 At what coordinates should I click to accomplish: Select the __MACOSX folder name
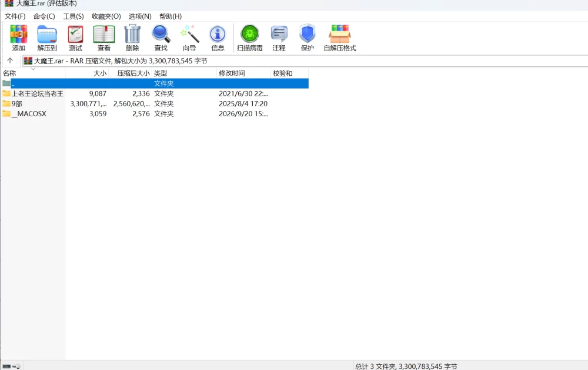29,114
